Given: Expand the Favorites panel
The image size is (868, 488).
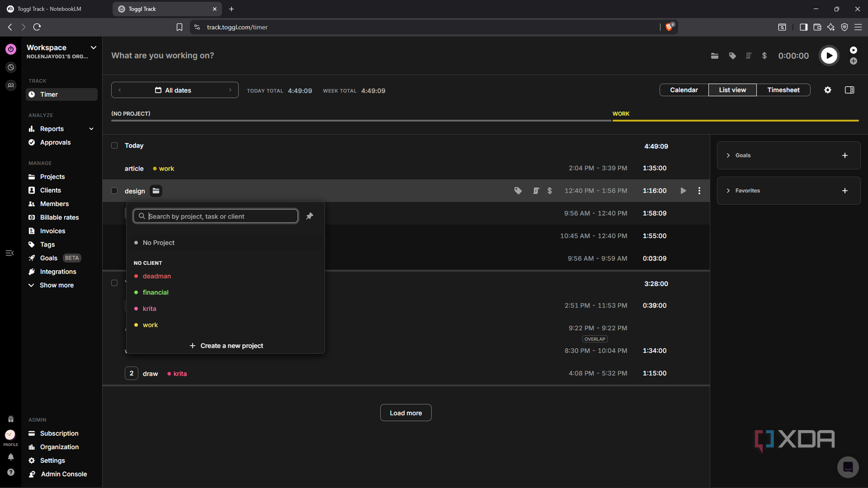Looking at the screenshot, I should [728, 191].
